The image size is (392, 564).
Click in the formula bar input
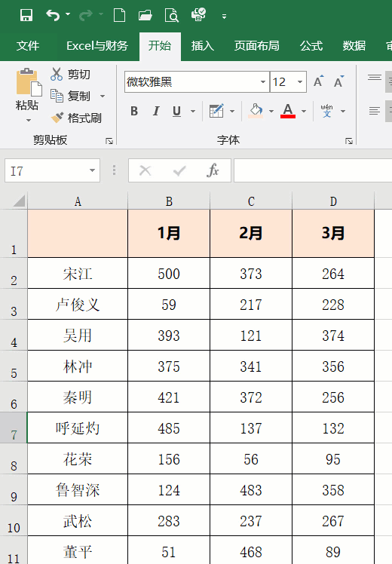click(313, 170)
